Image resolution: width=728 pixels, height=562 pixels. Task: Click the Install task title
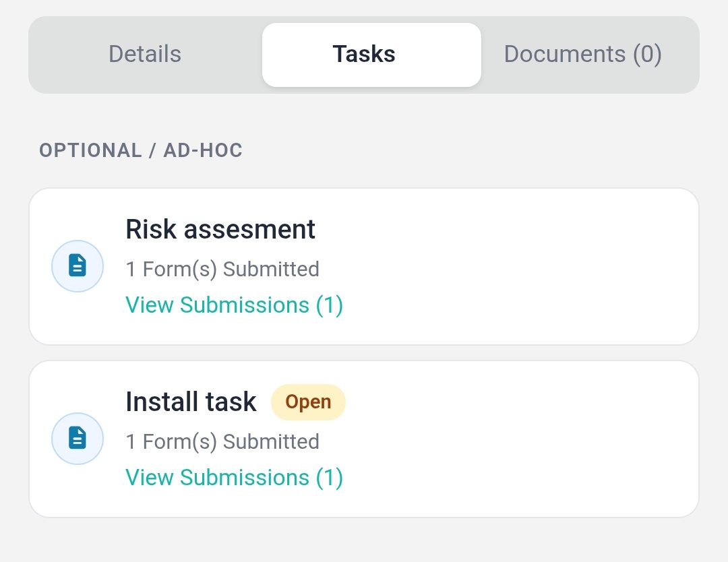point(191,402)
